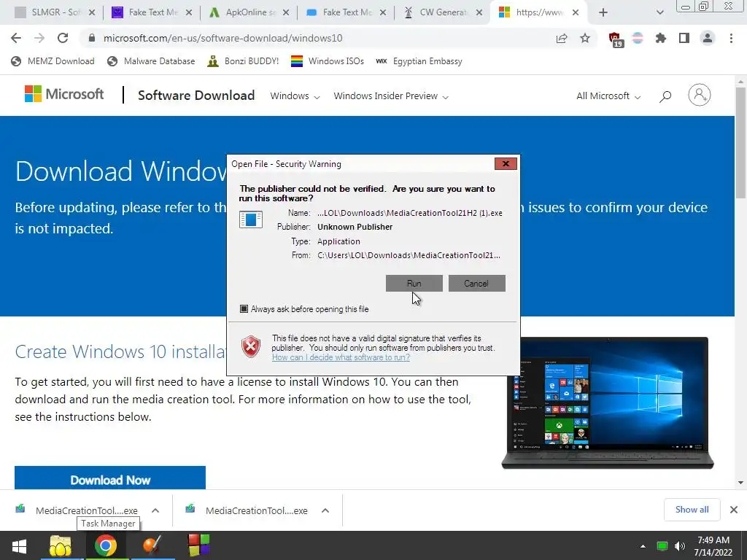The image size is (747, 560).
Task: Expand the Windows Insider Preview dropdown
Action: pos(391,96)
